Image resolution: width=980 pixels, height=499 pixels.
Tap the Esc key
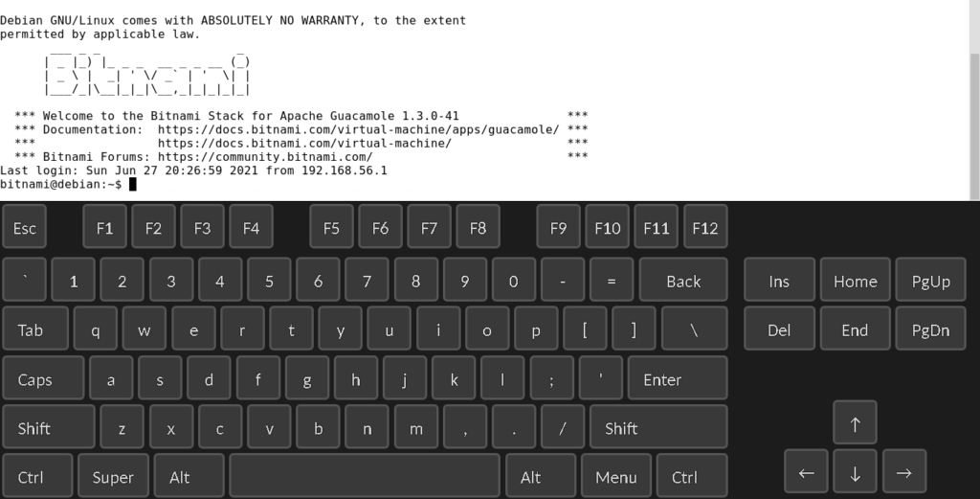tap(24, 226)
